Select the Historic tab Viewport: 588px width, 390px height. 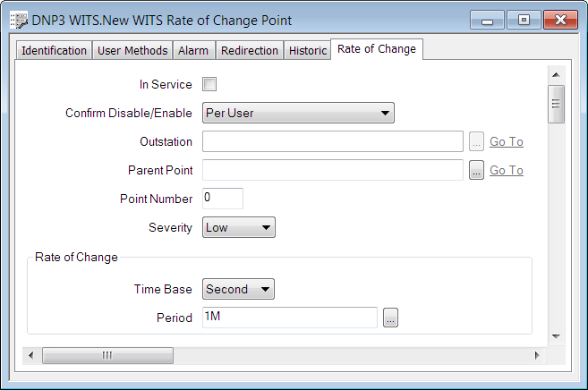(x=308, y=51)
